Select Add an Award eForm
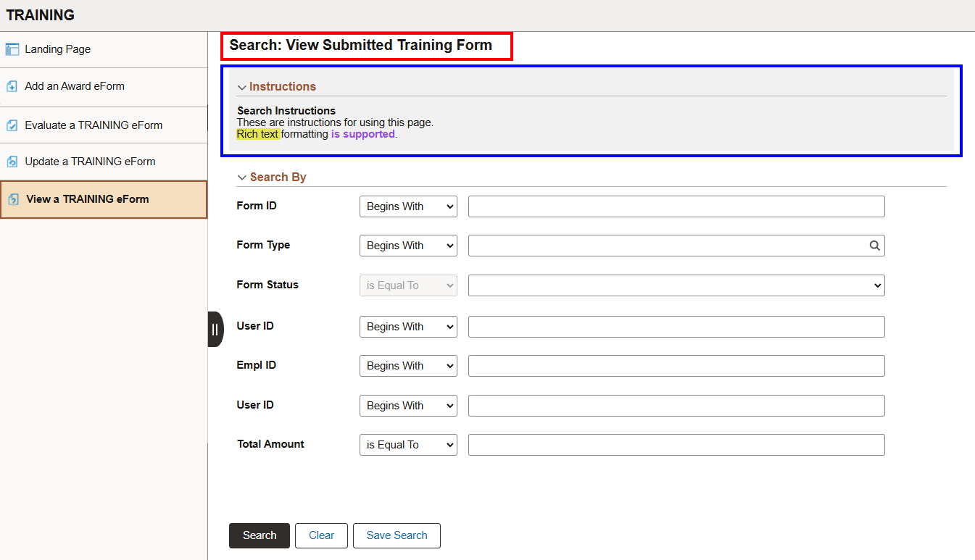This screenshot has height=560, width=975. (104, 86)
